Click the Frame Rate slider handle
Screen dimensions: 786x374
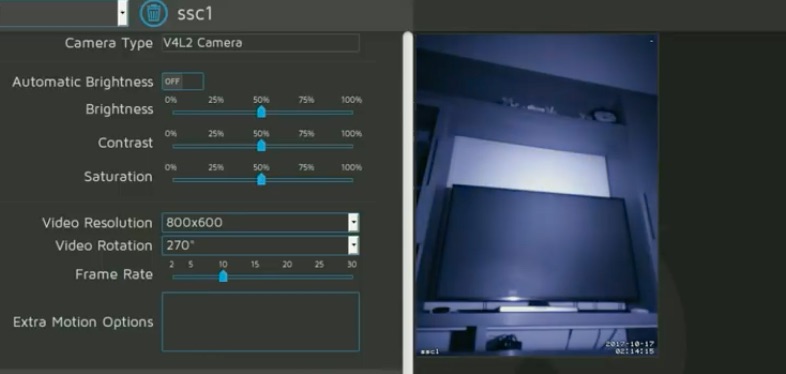tap(223, 276)
